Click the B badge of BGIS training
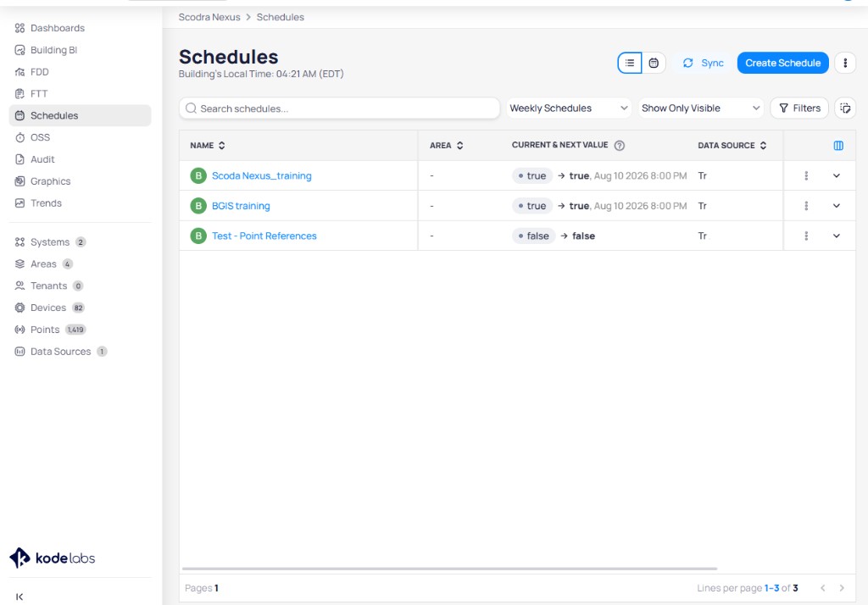 coord(198,206)
